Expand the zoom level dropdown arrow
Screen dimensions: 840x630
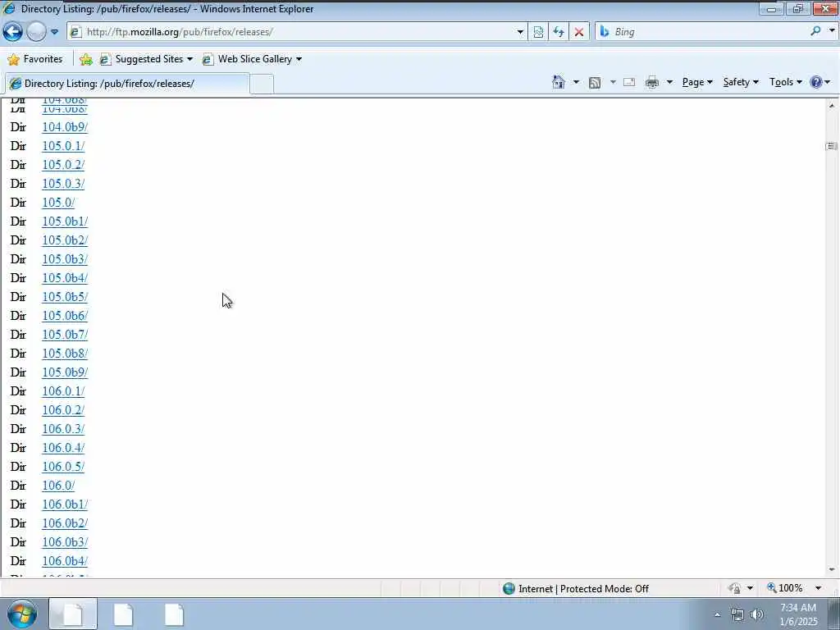(818, 588)
